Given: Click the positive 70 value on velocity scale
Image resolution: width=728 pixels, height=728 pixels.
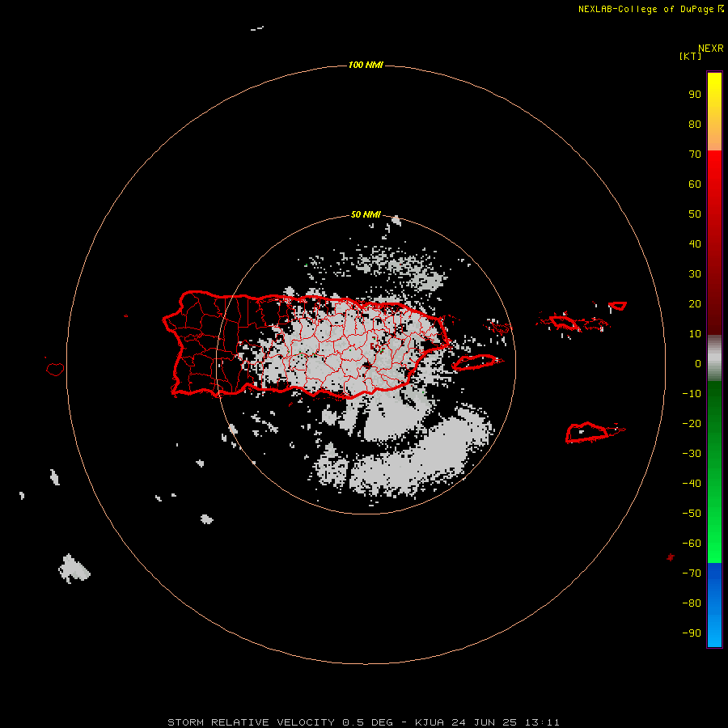Looking at the screenshot, I should pos(695,154).
